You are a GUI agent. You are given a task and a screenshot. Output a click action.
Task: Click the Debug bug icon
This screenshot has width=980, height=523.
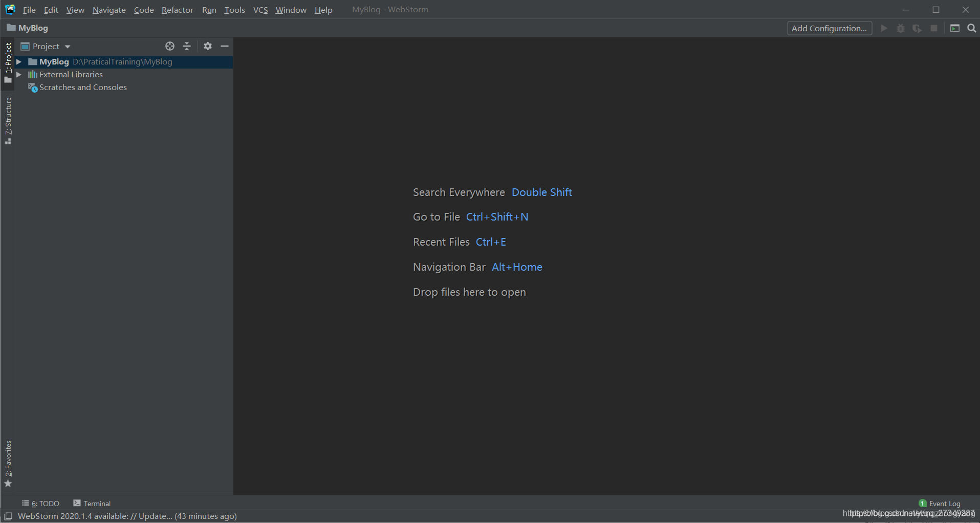click(x=901, y=28)
